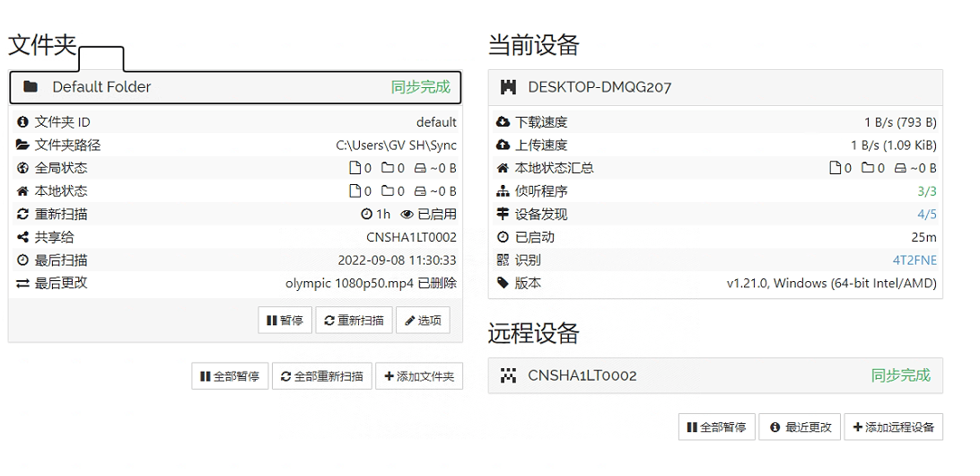Click the identicon beside DESKTOP-DMQG207
Viewport: 980px width, 476px height.
tap(509, 87)
